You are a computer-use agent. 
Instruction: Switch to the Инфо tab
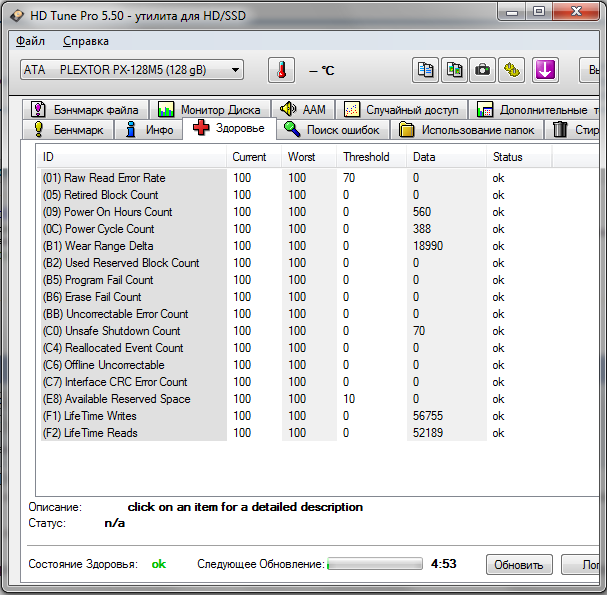[x=149, y=130]
